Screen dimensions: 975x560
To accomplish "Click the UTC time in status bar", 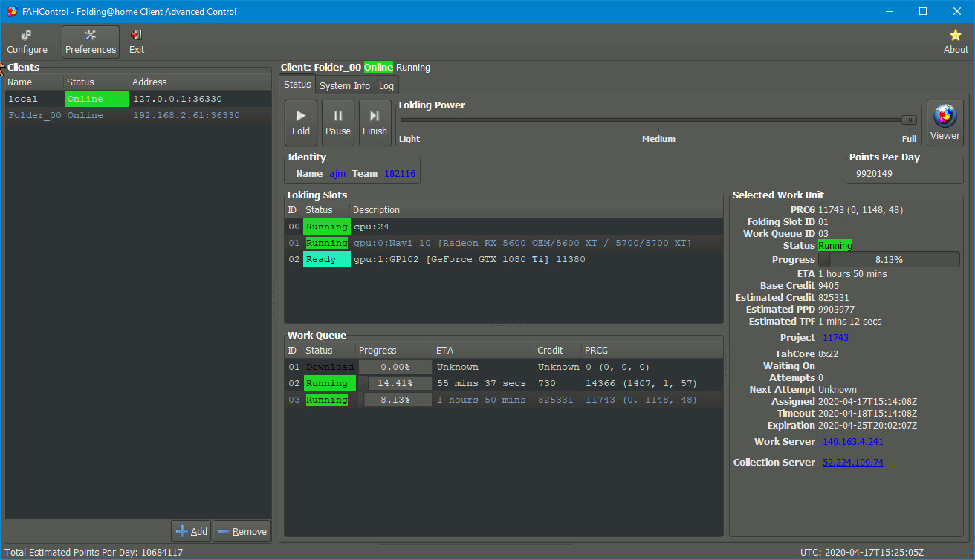I will [x=862, y=552].
